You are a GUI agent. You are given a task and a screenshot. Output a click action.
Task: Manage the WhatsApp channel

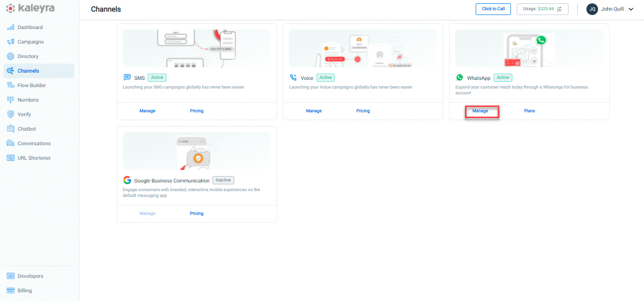click(480, 111)
